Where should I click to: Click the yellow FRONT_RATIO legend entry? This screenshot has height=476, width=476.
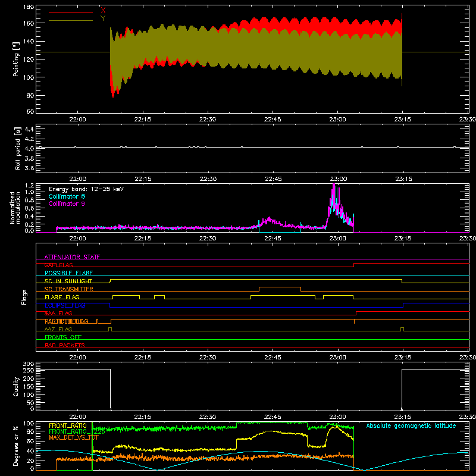point(68,425)
